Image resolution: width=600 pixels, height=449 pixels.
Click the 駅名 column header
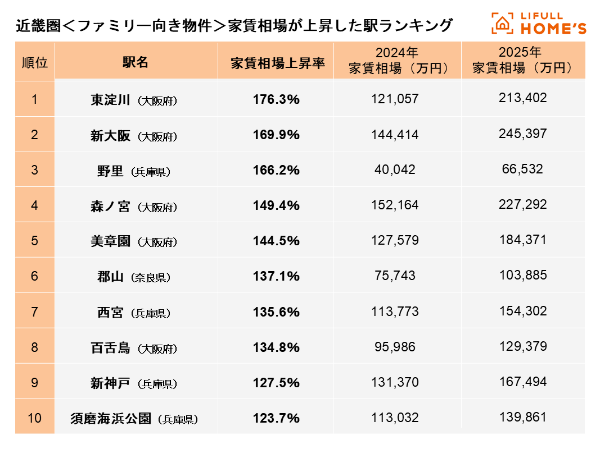[134, 62]
